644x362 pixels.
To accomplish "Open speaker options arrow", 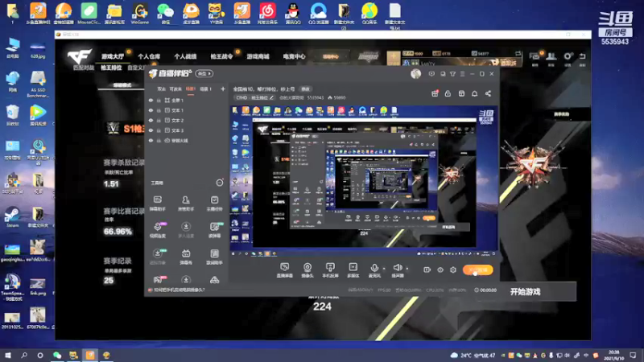I will (x=407, y=269).
